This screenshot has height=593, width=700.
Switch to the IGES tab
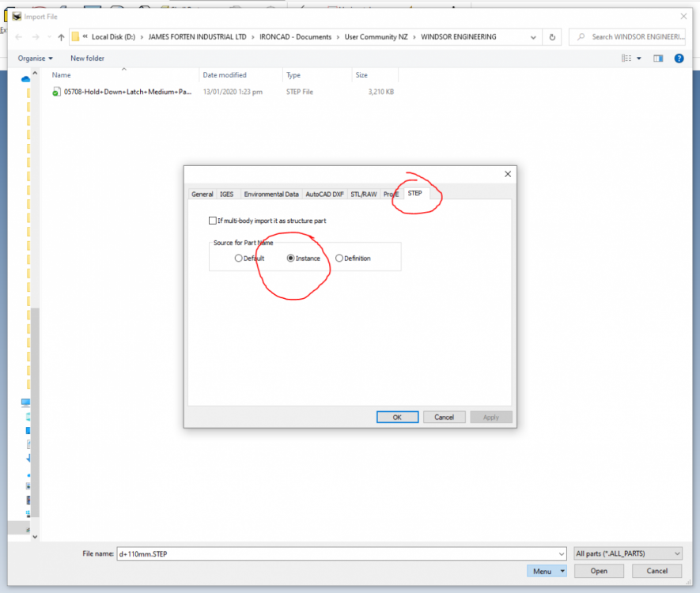tap(227, 194)
